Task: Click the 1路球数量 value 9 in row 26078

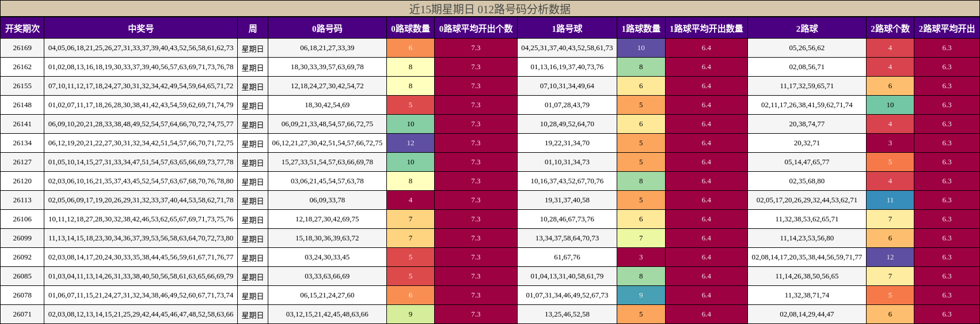Action: 641,295
